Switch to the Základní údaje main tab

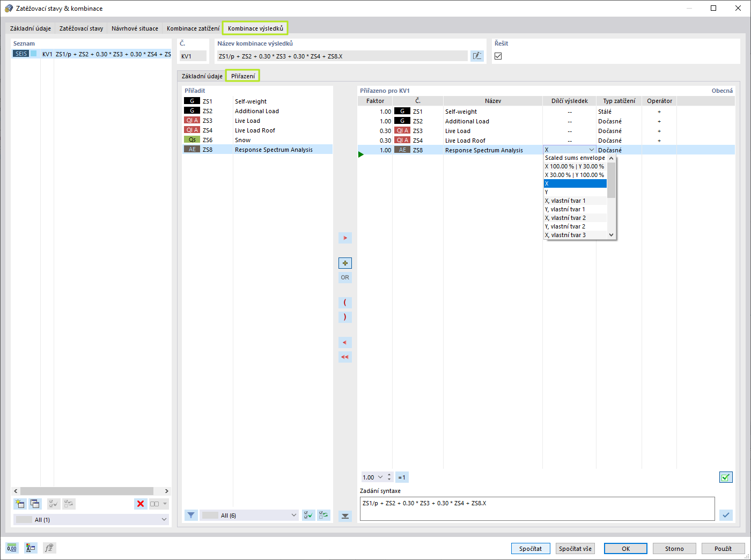pyautogui.click(x=31, y=28)
